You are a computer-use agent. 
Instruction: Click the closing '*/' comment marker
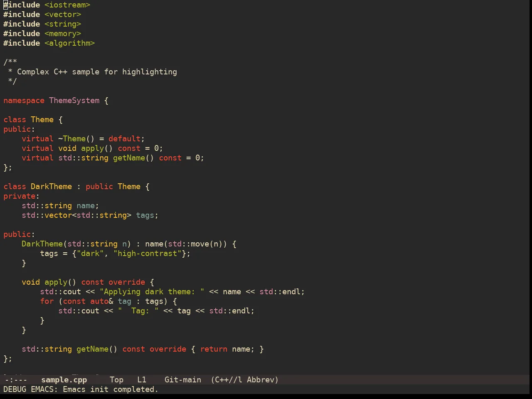pos(12,81)
